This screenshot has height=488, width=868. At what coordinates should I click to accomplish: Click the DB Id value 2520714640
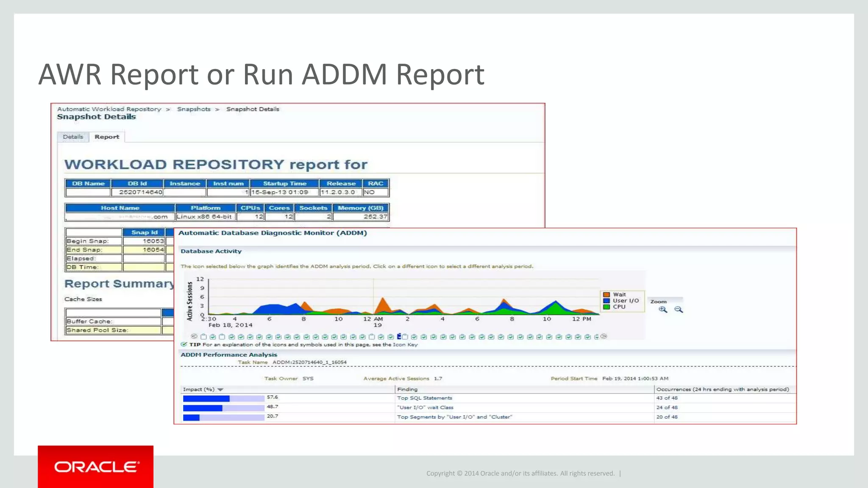pyautogui.click(x=141, y=192)
